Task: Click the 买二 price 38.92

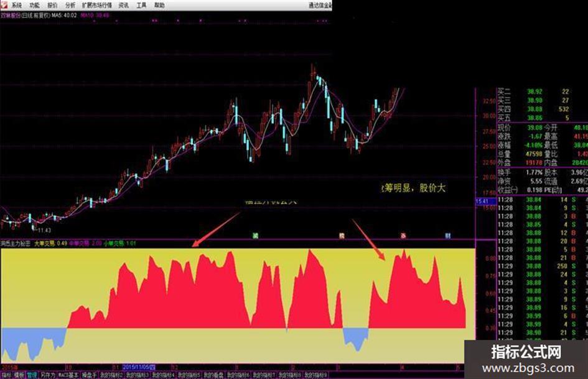Action: 534,91
